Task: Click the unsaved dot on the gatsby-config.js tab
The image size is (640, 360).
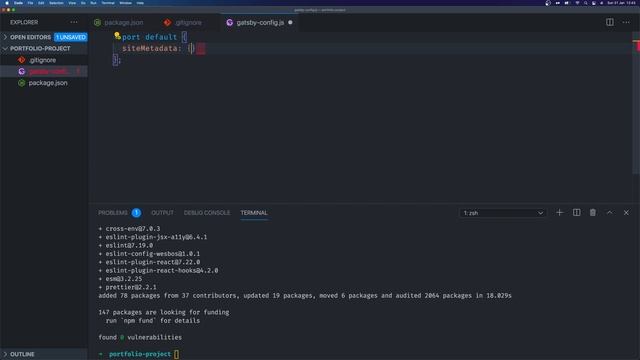Action: click(290, 22)
